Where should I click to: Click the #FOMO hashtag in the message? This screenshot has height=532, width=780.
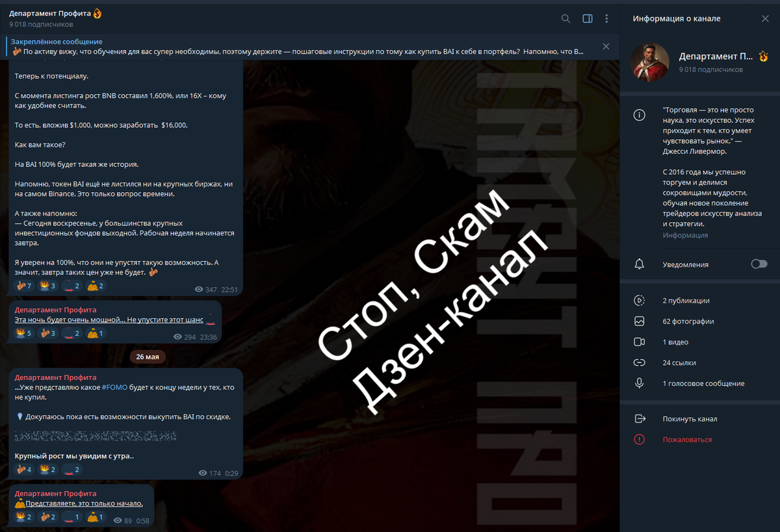114,388
